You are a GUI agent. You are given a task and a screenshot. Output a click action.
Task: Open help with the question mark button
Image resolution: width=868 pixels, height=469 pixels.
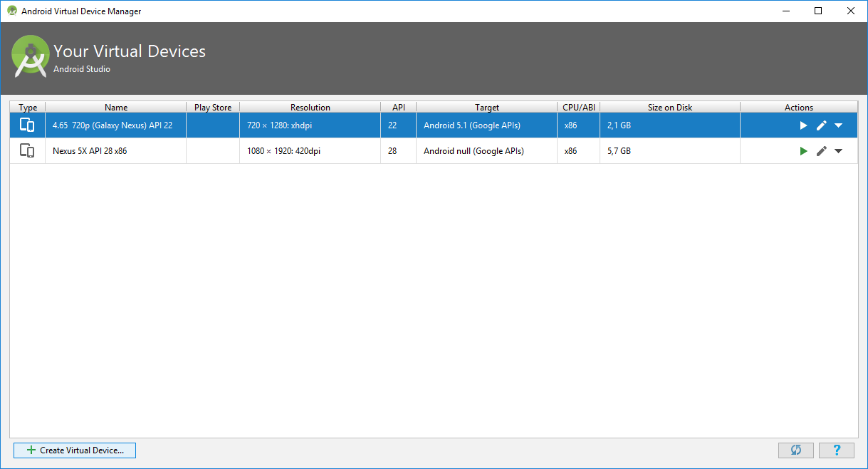(836, 450)
